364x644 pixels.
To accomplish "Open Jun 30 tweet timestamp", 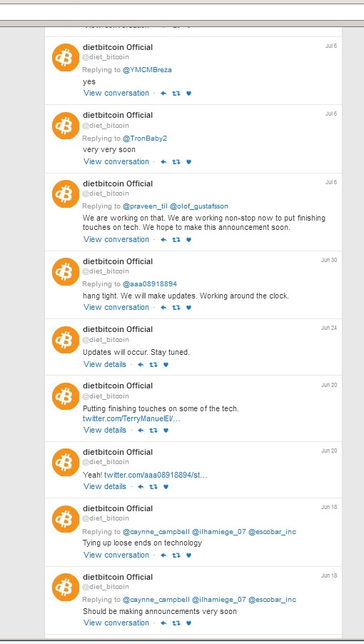I will click(x=329, y=261).
